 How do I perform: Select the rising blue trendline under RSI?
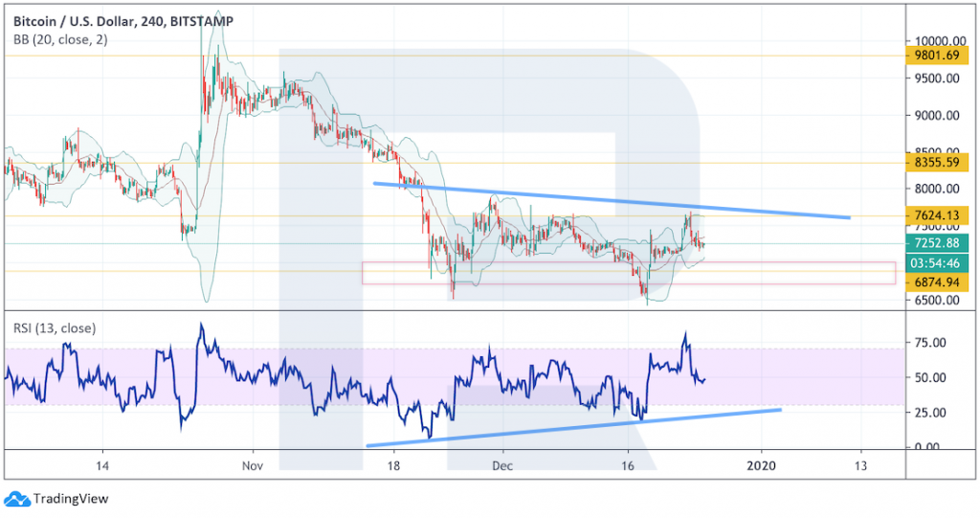point(574,428)
